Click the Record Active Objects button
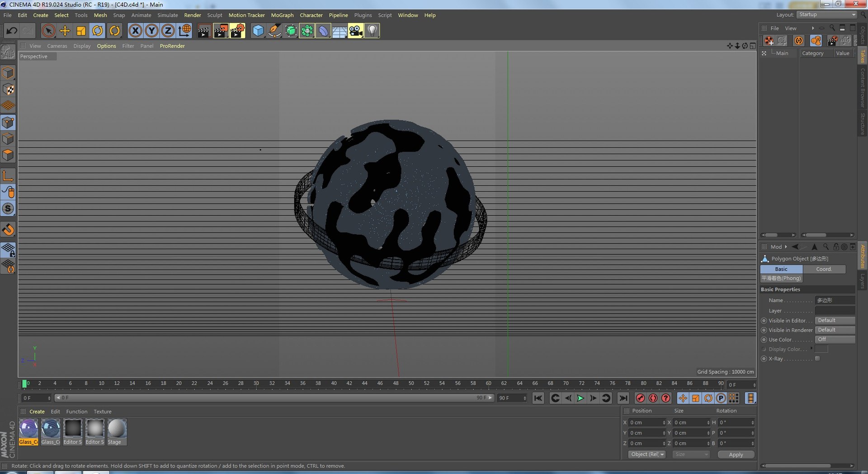868x474 pixels. tap(640, 398)
